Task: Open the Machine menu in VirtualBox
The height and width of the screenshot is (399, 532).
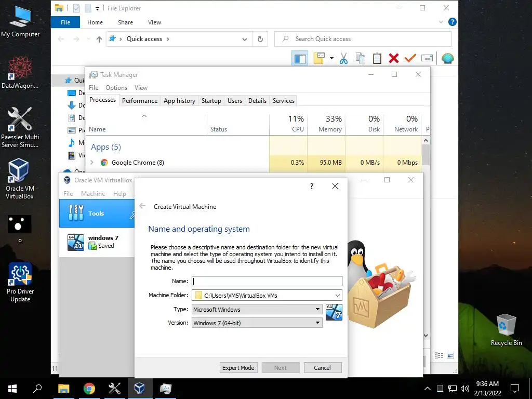Action: pos(93,194)
